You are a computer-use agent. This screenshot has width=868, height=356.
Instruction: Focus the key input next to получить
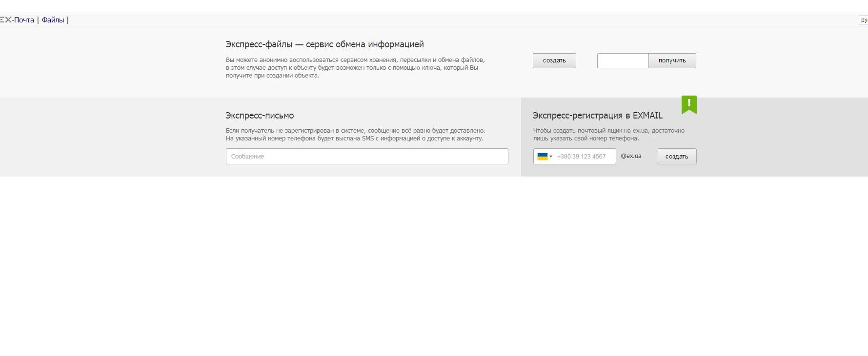click(x=623, y=60)
